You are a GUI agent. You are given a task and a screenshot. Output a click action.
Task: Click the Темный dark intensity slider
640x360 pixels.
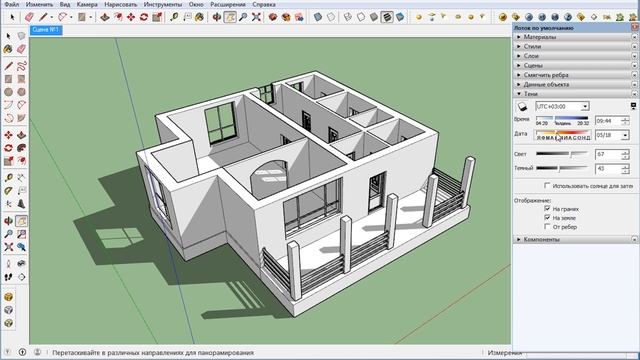562,168
